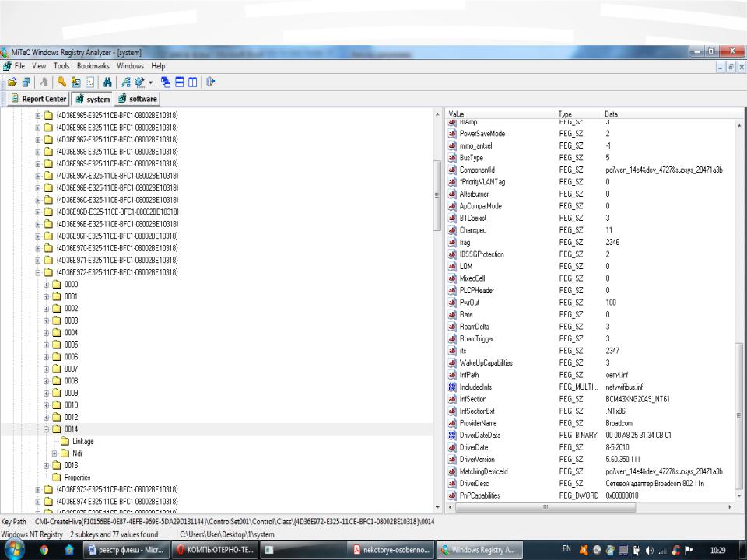This screenshot has height=560, width=747.
Task: Click the magnifier over tree toolbar icon
Action: coord(126,82)
